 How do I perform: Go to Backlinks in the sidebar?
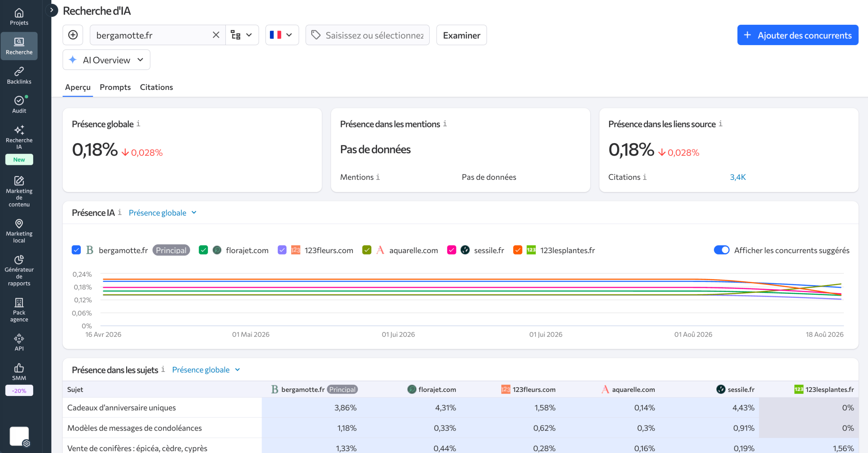coord(19,76)
